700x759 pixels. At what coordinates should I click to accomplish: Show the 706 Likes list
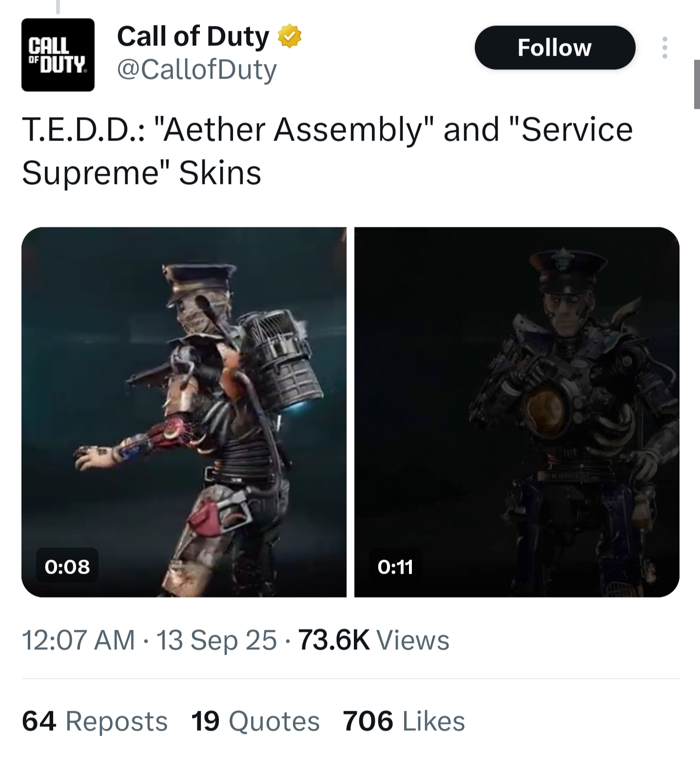(404, 721)
